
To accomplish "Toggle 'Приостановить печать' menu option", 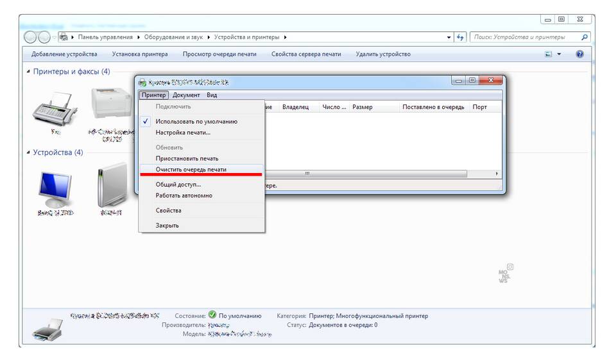I will click(187, 158).
